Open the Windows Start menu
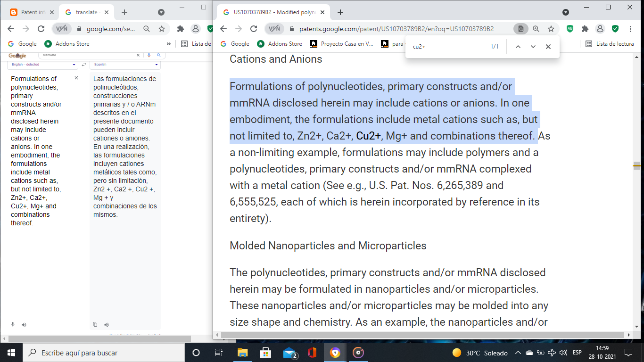 11,353
